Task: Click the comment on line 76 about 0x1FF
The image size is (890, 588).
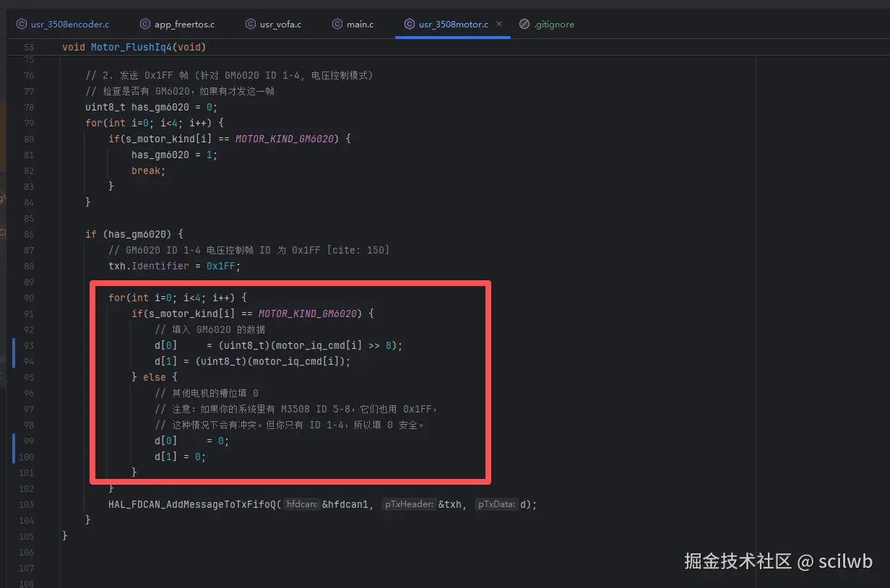Action: (x=229, y=75)
